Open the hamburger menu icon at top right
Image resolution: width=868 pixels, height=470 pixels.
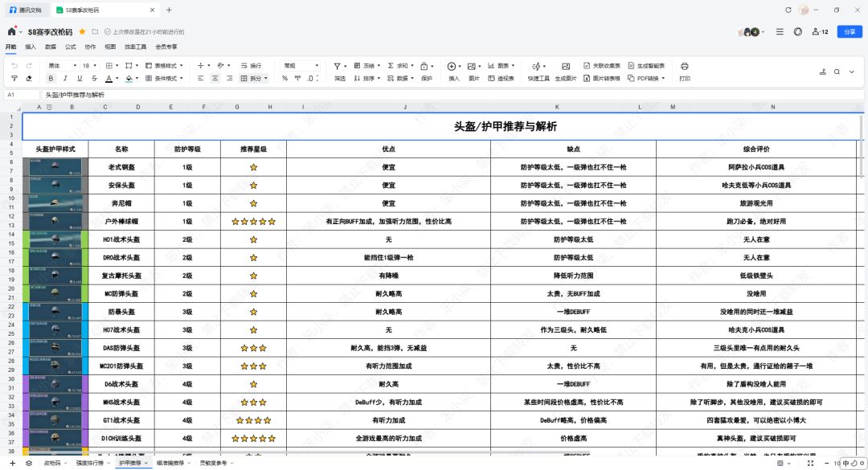click(x=780, y=32)
